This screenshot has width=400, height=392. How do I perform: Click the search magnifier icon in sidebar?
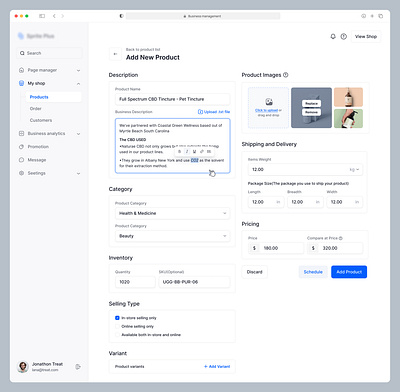tap(22, 53)
